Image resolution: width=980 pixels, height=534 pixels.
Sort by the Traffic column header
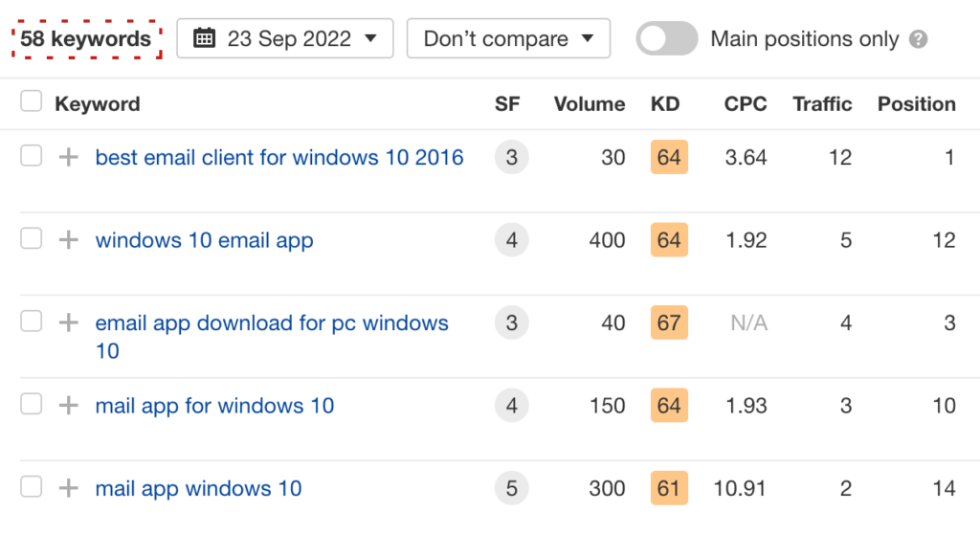tap(822, 104)
